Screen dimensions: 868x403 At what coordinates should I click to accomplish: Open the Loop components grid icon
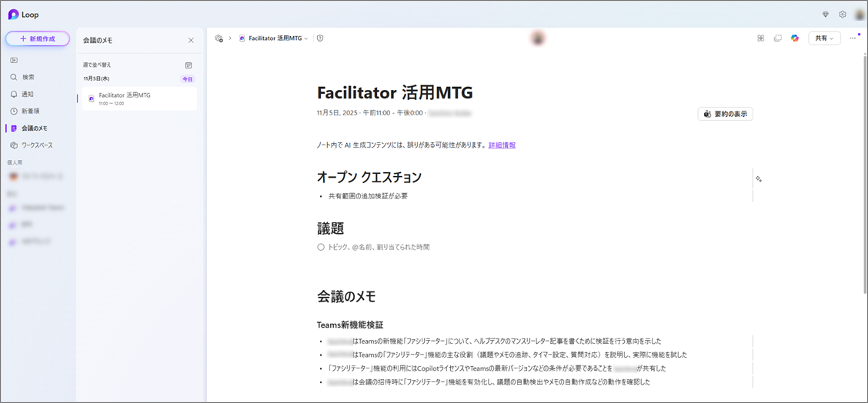760,38
